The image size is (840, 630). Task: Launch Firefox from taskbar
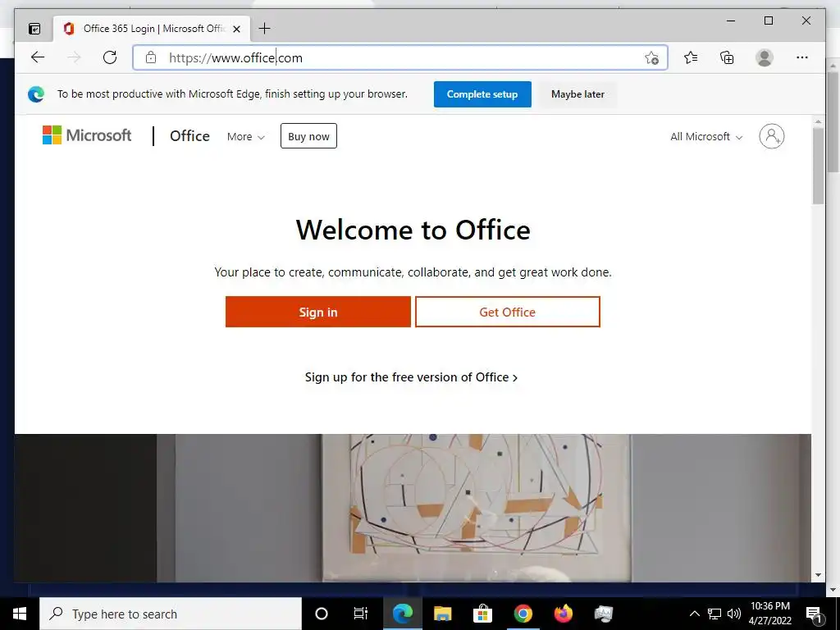click(x=563, y=614)
